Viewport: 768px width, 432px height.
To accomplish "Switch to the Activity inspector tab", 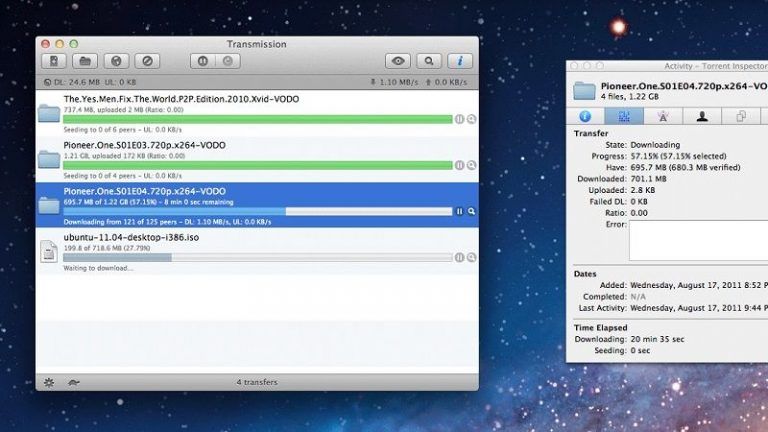I will (x=624, y=117).
